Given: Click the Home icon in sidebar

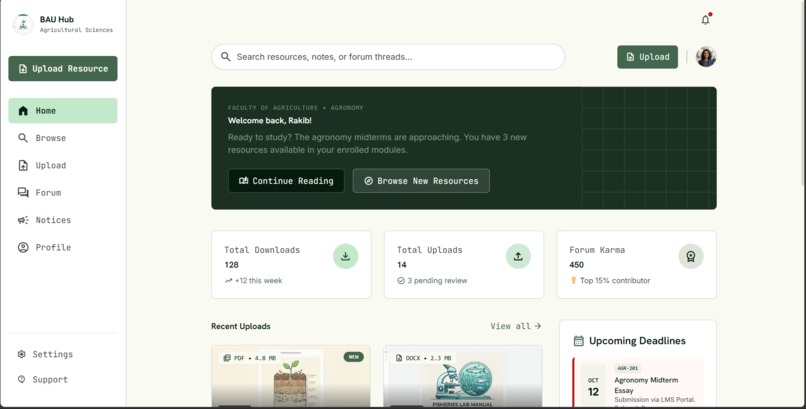Looking at the screenshot, I should point(23,110).
